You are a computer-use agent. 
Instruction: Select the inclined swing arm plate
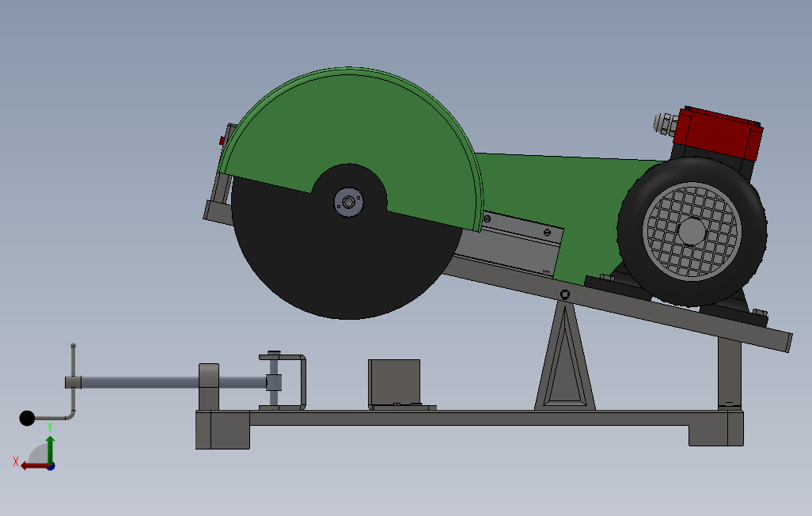coord(621,308)
